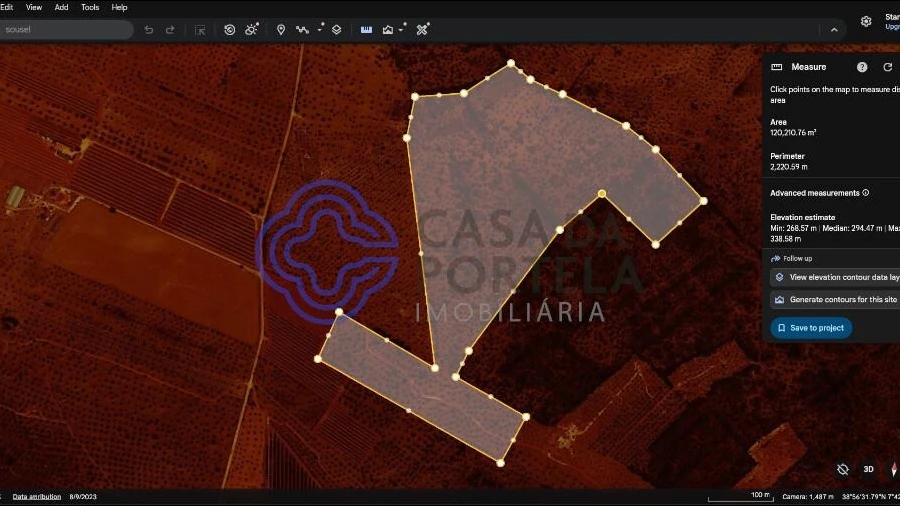Viewport: 900px width, 506px height.
Task: Toggle the sunlight and weather icon
Action: click(x=251, y=29)
